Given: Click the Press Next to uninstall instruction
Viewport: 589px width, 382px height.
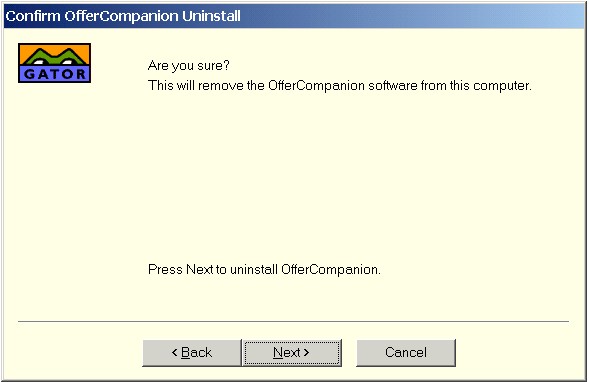Looking at the screenshot, I should (x=264, y=270).
